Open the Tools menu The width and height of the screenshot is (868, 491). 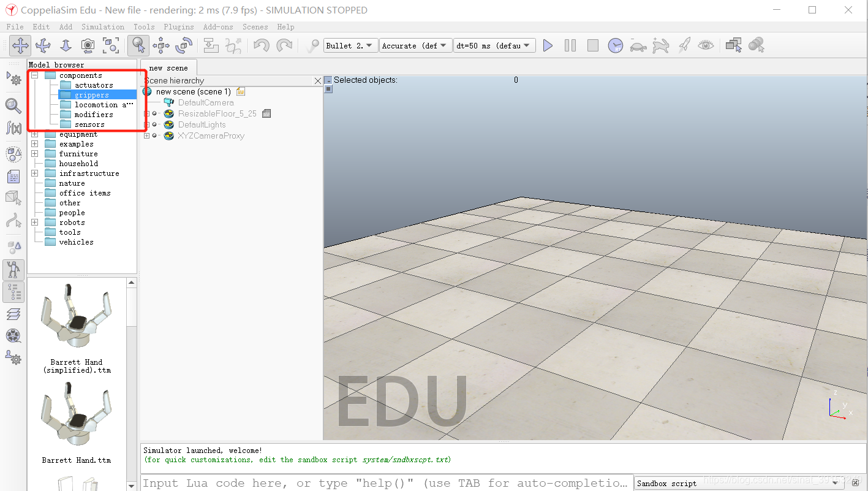(x=144, y=27)
